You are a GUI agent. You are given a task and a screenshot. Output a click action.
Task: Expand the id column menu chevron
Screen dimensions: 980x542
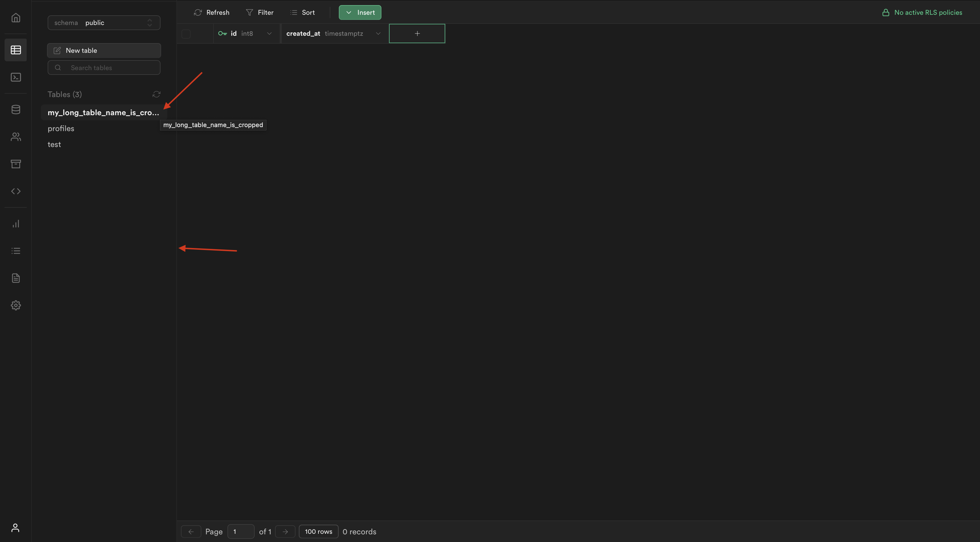point(269,33)
